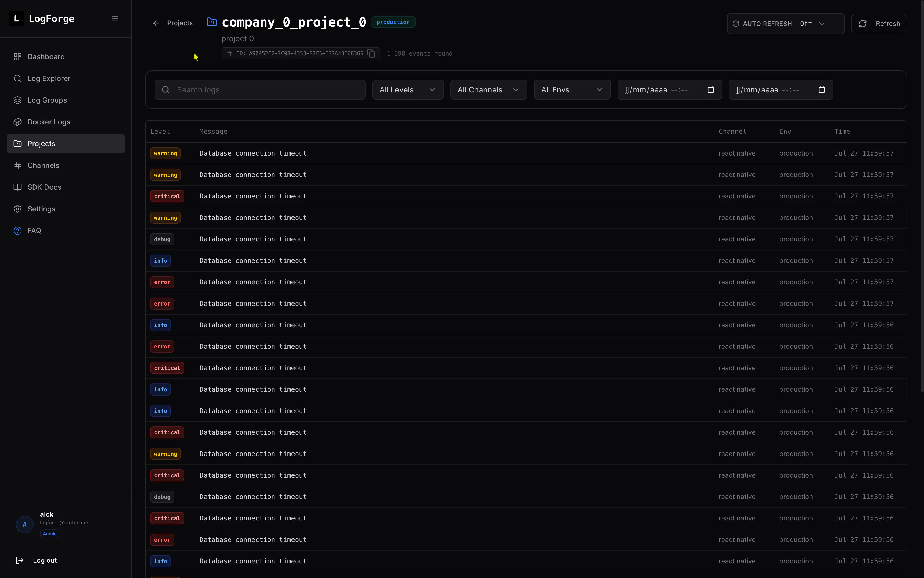Screen dimensions: 924x578
Task: Open calendar picker of first date field
Action: click(711, 89)
